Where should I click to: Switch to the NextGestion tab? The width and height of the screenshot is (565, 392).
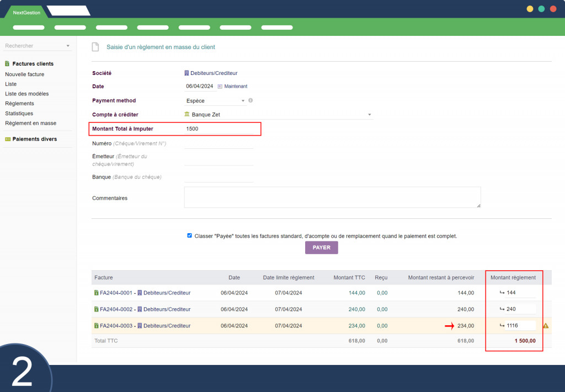point(26,12)
